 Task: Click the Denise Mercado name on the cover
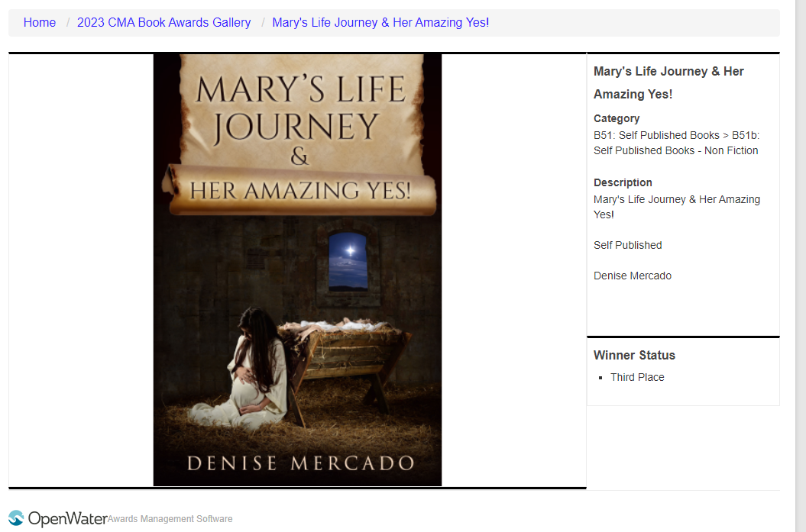point(301,463)
